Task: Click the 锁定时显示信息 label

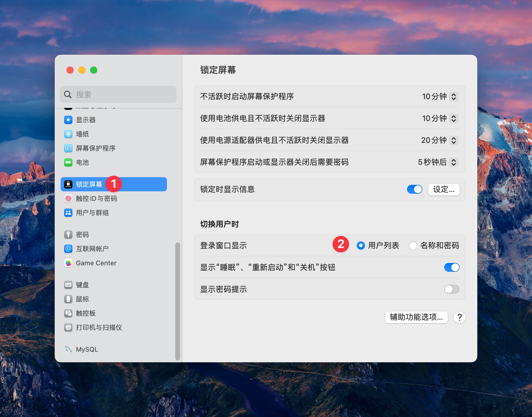Action: 227,189
